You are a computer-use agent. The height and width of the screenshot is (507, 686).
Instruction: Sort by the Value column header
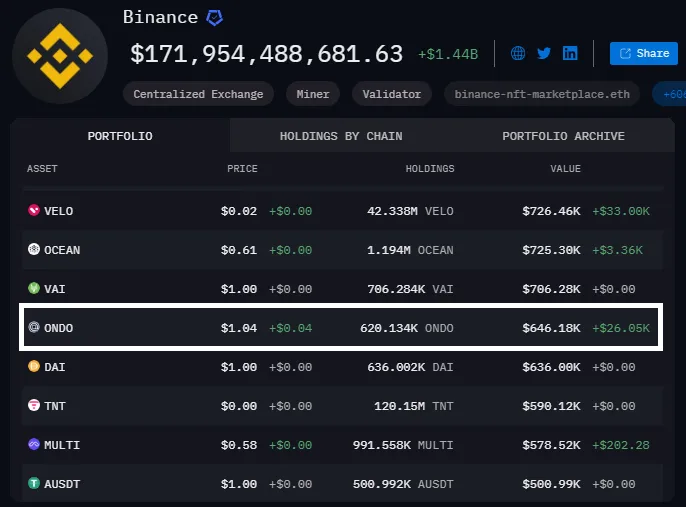pos(565,168)
